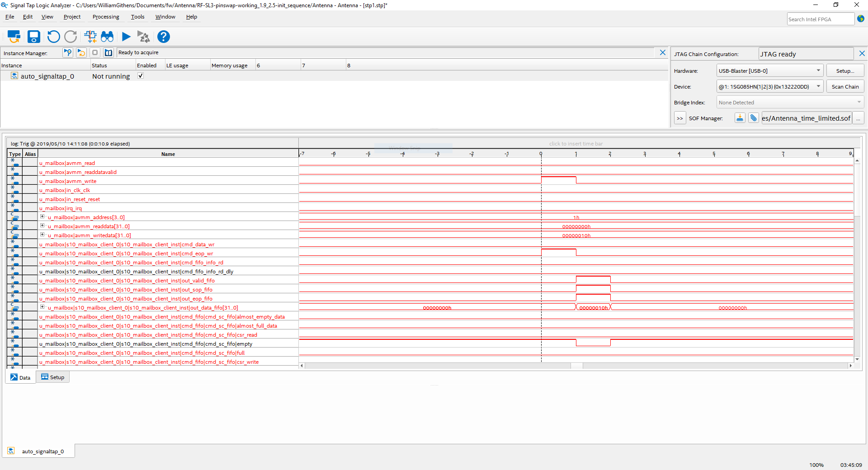Image resolution: width=868 pixels, height=470 pixels.
Task: Select the avmm_readdatavalid signal name
Action: tap(78, 172)
